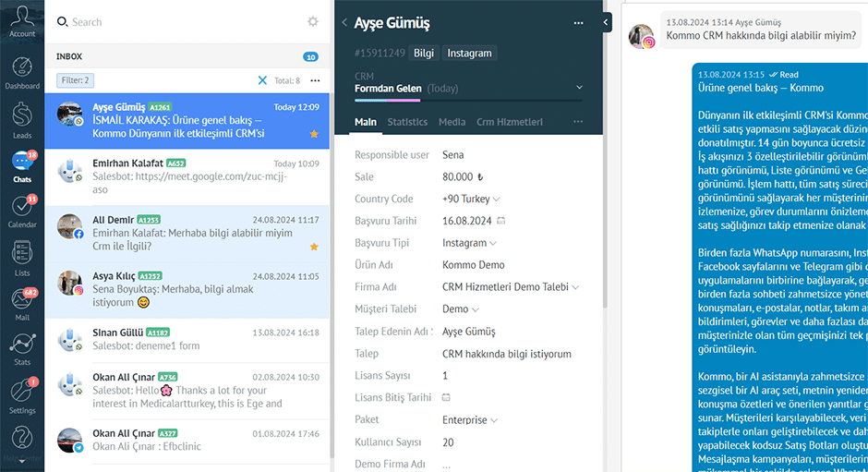Open the Calendar sidebar icon
Screen dimensions: 868x472
tap(22, 210)
